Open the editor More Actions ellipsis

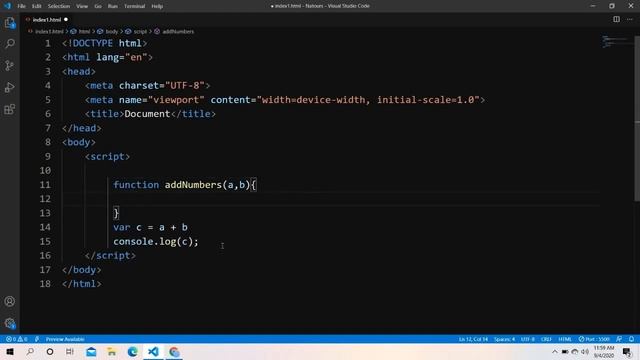click(630, 19)
